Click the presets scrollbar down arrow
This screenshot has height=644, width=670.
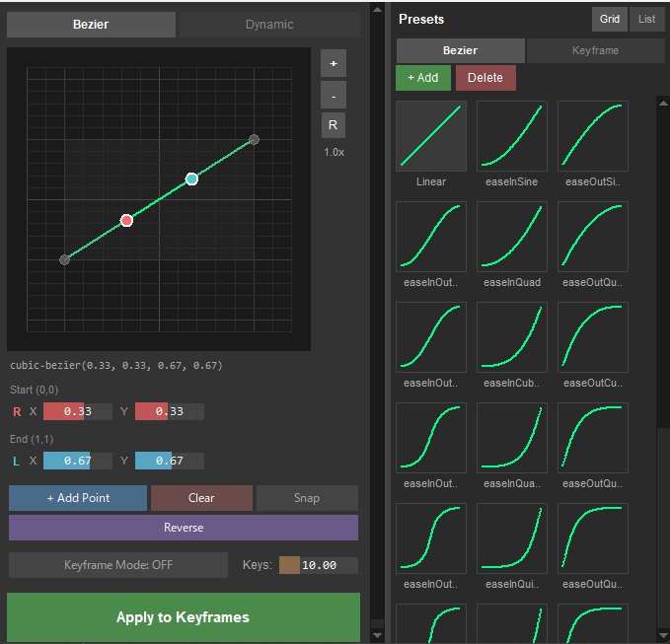coord(663,635)
